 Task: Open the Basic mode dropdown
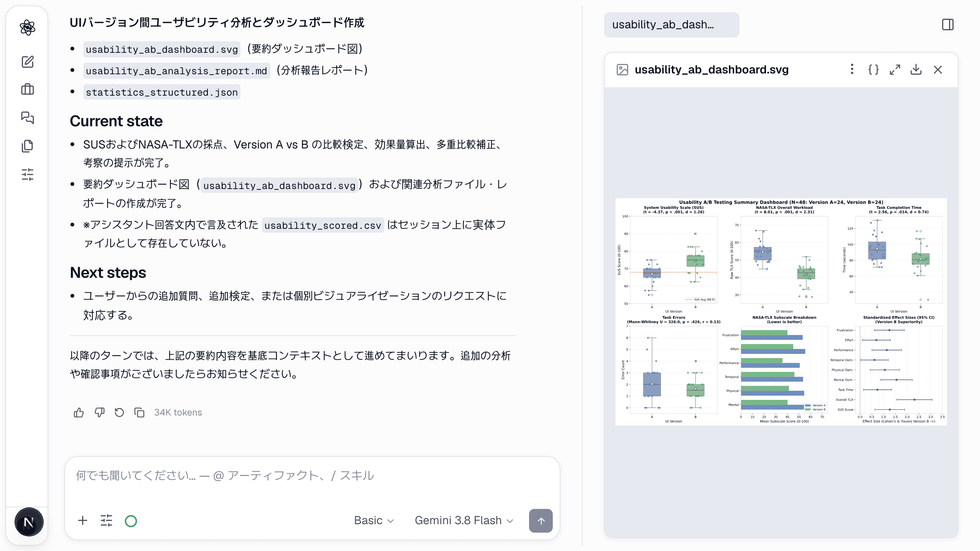[374, 521]
